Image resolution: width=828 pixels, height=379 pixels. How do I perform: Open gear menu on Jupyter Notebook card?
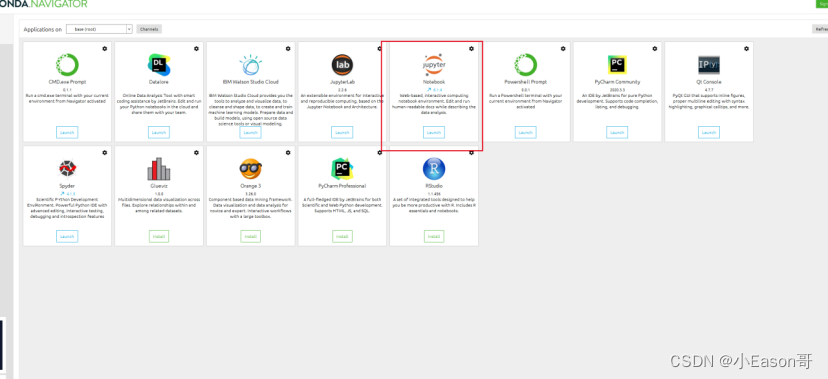(x=472, y=49)
